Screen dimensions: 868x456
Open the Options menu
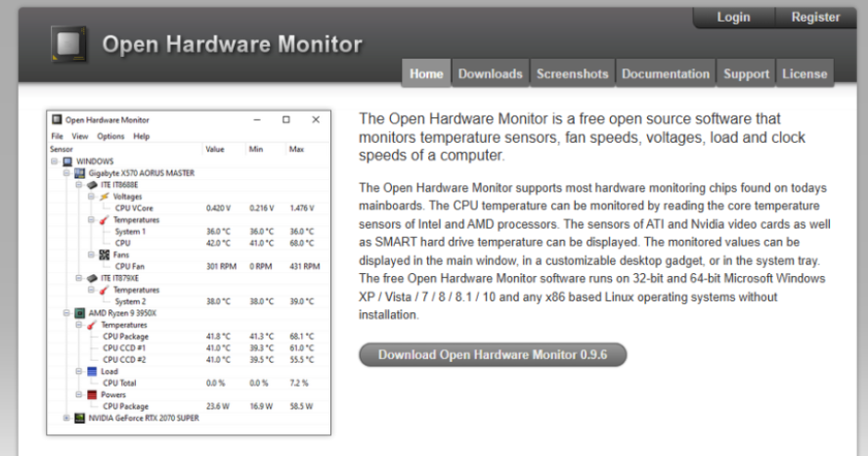(x=110, y=136)
